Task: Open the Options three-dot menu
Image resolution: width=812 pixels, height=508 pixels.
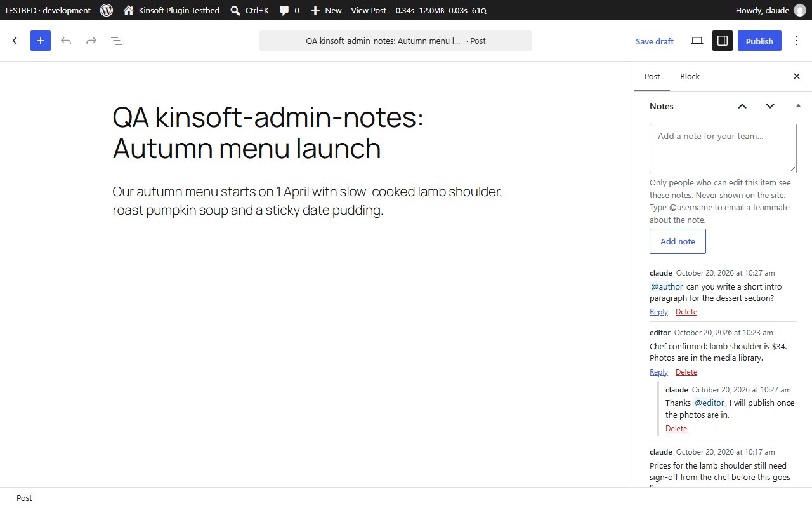Action: tap(797, 41)
